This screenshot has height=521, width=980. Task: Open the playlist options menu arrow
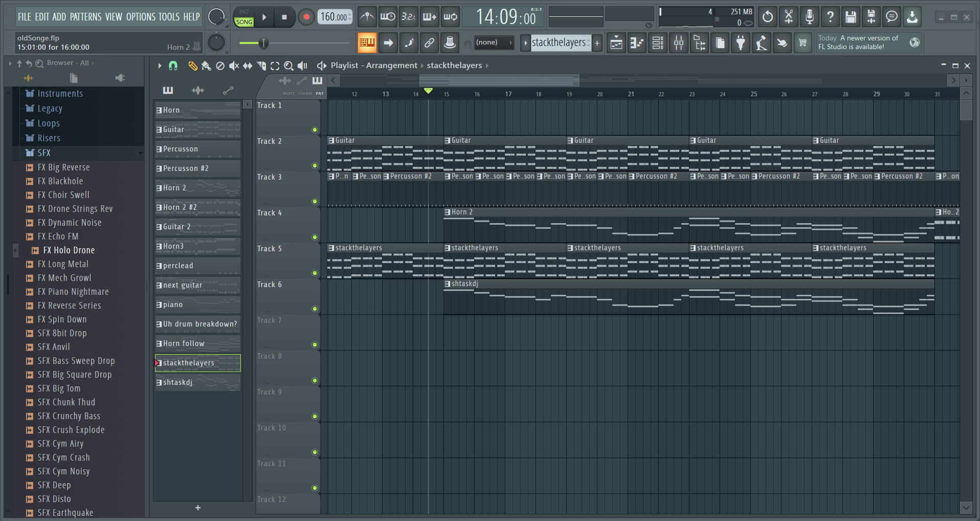160,66
